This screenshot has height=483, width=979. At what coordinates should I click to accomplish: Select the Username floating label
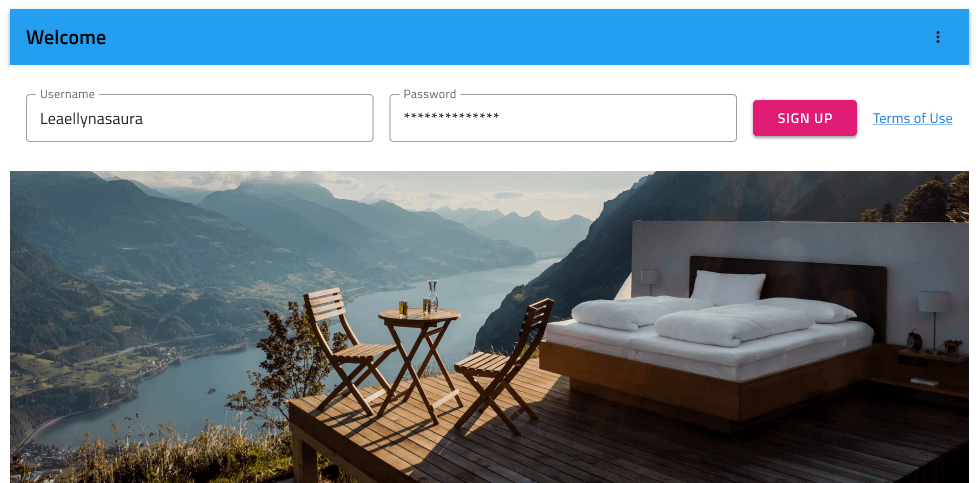[67, 94]
